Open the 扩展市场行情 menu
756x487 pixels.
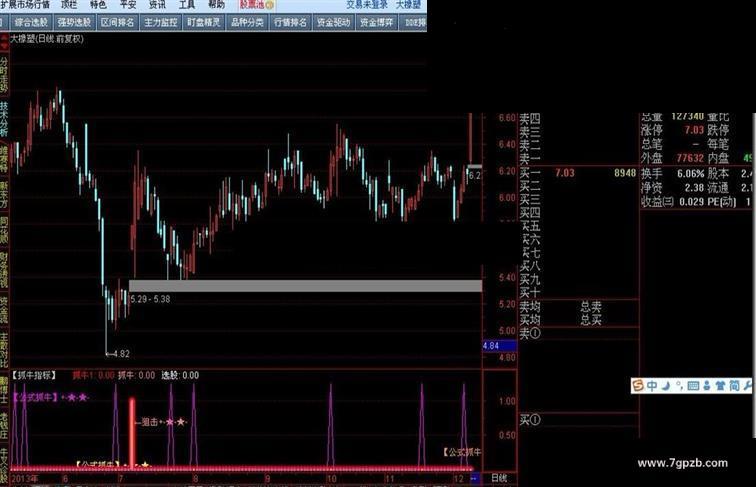pyautogui.click(x=25, y=4)
